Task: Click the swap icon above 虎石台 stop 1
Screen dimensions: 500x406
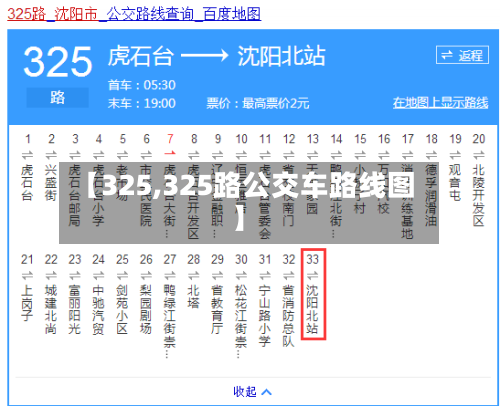Action: click(x=27, y=155)
